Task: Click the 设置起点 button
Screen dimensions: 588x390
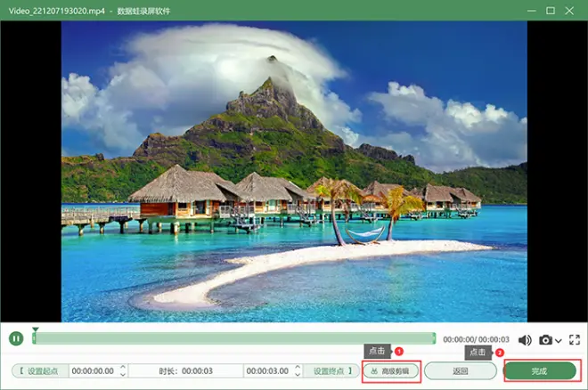Action: click(40, 371)
